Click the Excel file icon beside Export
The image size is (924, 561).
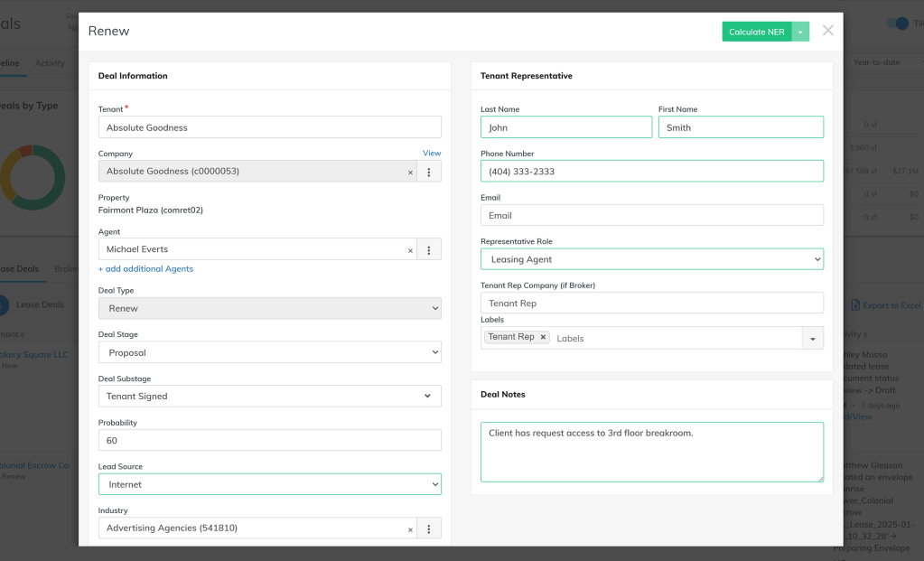point(855,304)
